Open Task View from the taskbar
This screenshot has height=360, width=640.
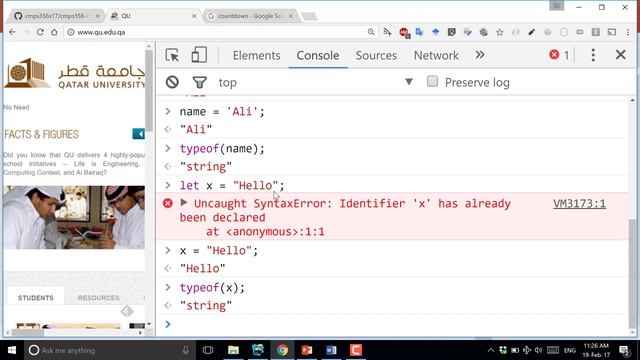click(208, 350)
